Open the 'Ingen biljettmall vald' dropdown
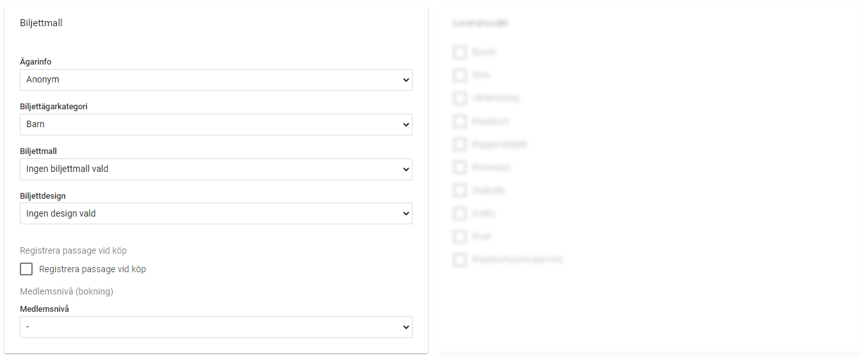Image resolution: width=868 pixels, height=361 pixels. coord(216,169)
